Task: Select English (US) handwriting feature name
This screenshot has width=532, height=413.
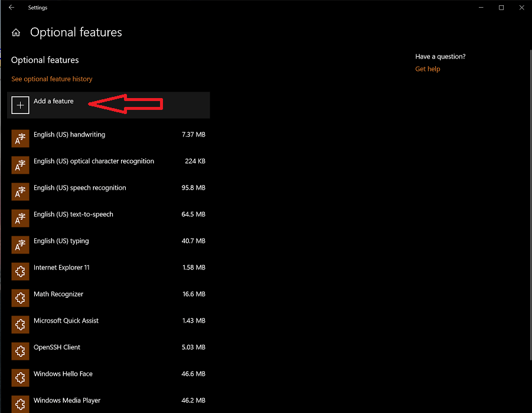Action: coord(69,135)
